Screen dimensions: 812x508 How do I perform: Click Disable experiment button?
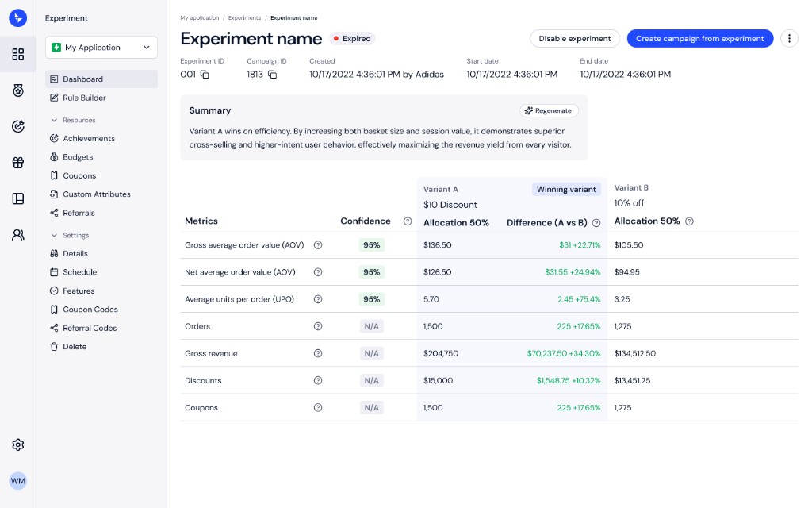point(574,38)
